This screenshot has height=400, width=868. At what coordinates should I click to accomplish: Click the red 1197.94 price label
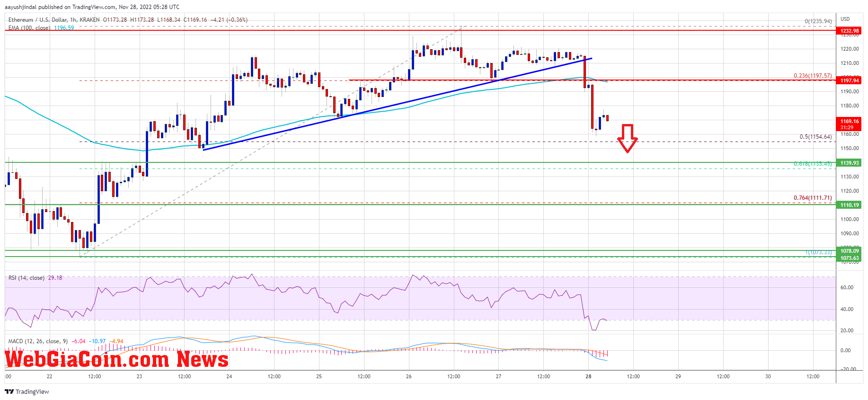[x=849, y=80]
